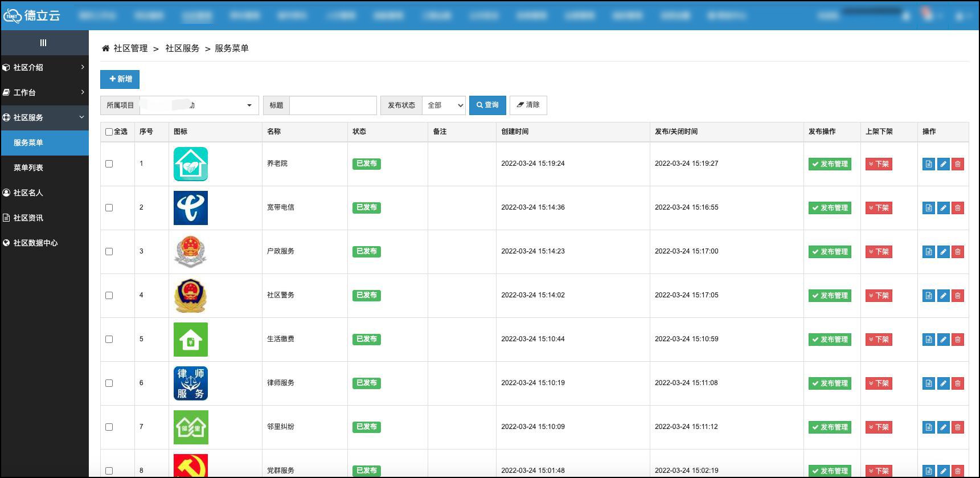
Task: Focus the 标题 title input field
Action: (333, 105)
